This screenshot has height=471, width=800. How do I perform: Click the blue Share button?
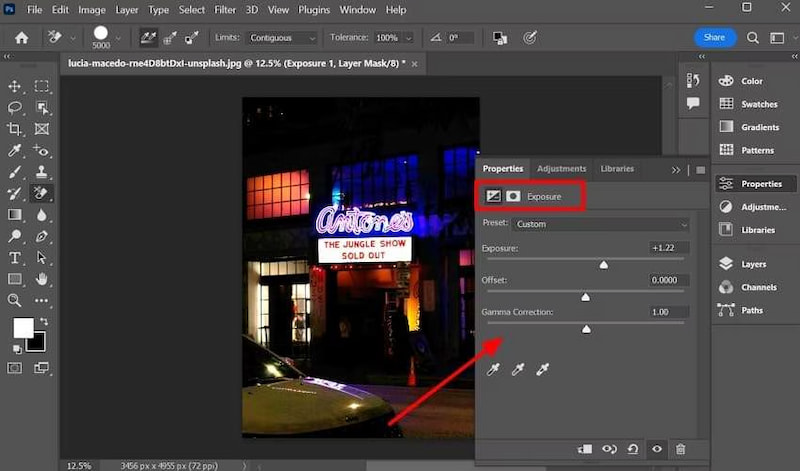pos(714,37)
